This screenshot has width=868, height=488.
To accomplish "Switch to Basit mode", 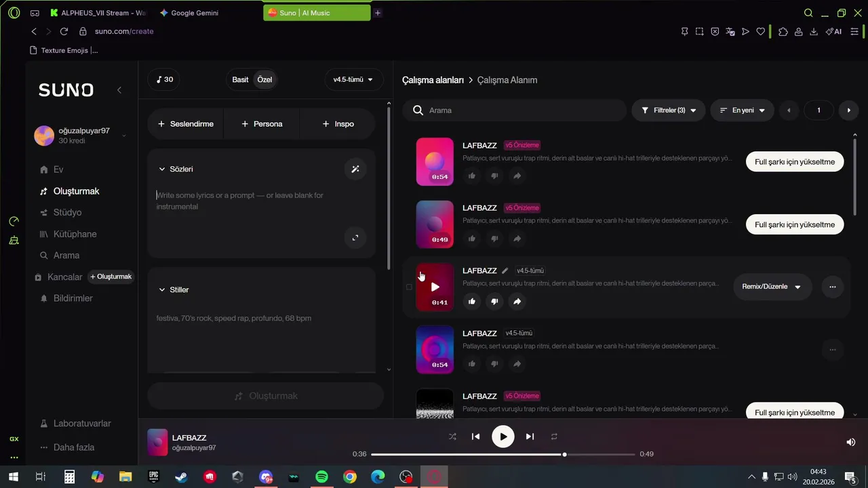I will click(x=241, y=79).
